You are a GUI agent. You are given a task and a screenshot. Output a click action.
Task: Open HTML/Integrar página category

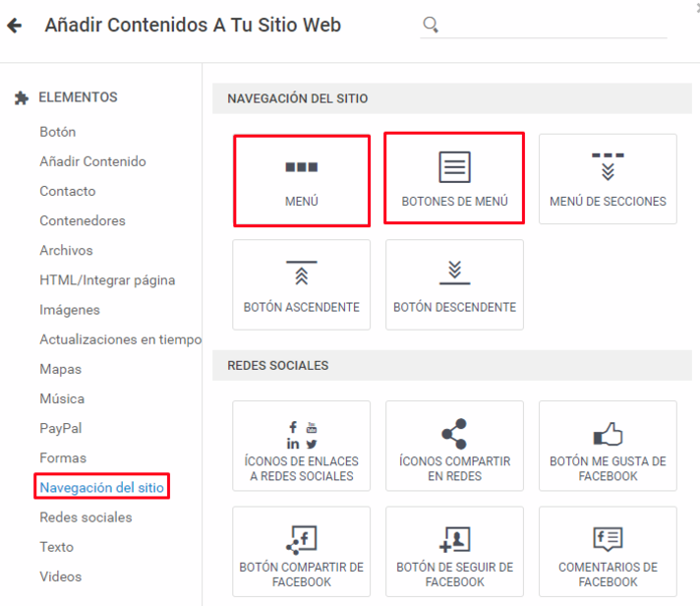point(107,280)
